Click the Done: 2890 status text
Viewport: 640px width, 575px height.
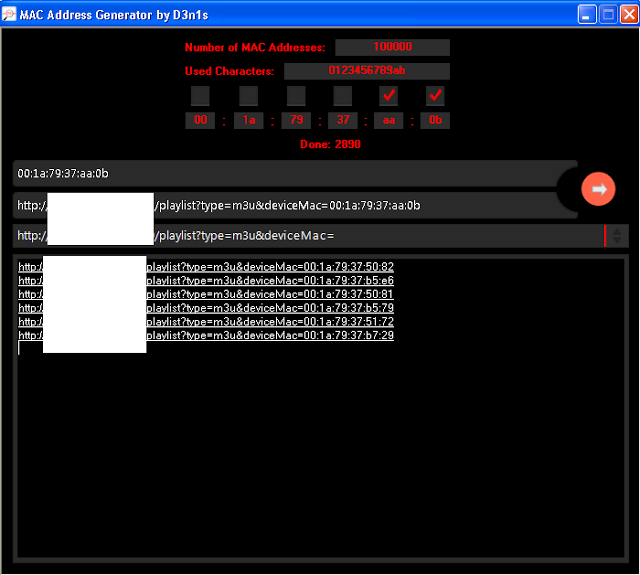pos(330,144)
